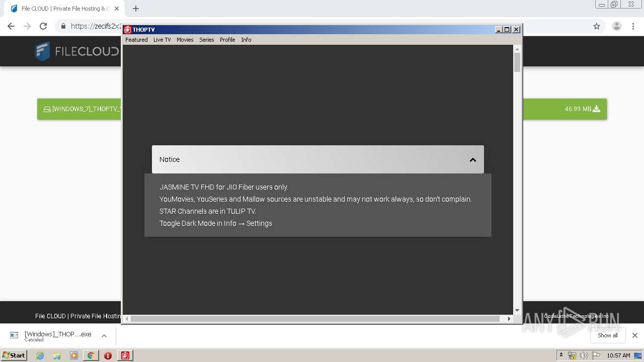Restore down the Chrome window

pyautogui.click(x=614, y=5)
